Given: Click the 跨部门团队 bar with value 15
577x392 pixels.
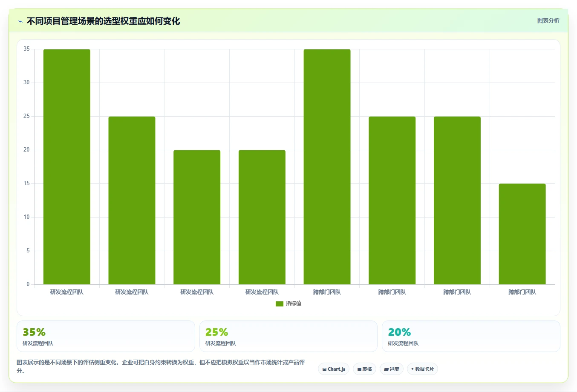Looking at the screenshot, I should pos(522,234).
